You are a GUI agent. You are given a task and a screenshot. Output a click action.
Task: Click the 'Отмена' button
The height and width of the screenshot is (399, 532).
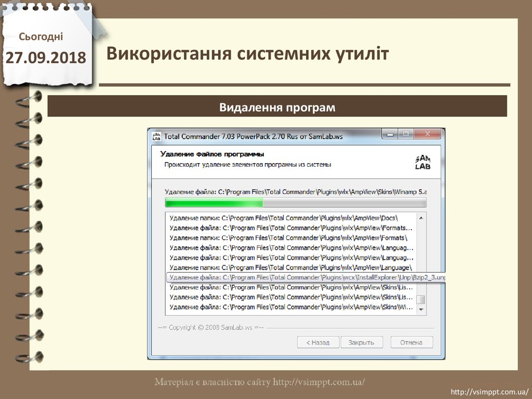411,342
